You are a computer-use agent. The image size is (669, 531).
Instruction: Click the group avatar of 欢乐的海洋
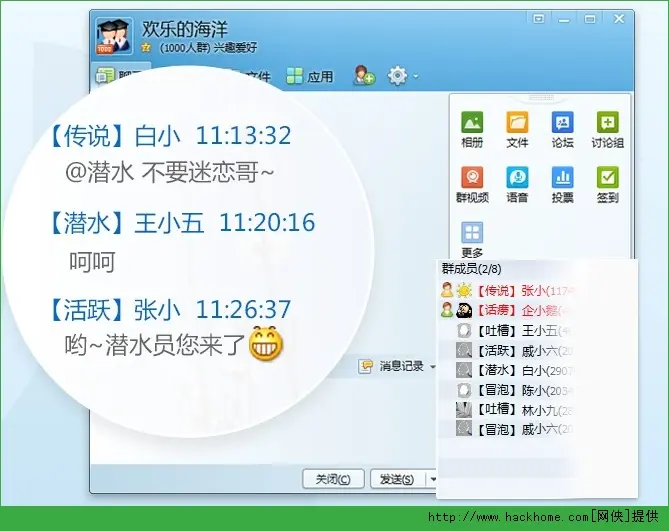(113, 36)
